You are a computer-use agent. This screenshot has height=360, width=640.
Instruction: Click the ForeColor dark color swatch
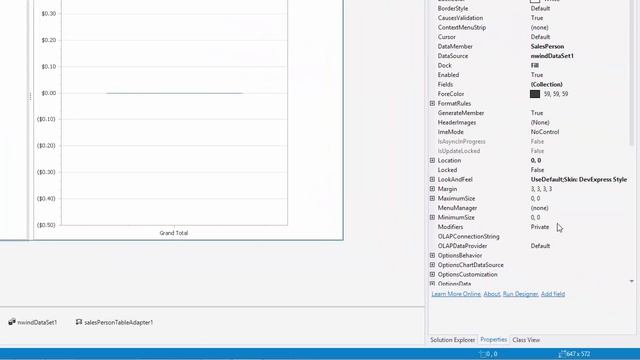coord(535,94)
